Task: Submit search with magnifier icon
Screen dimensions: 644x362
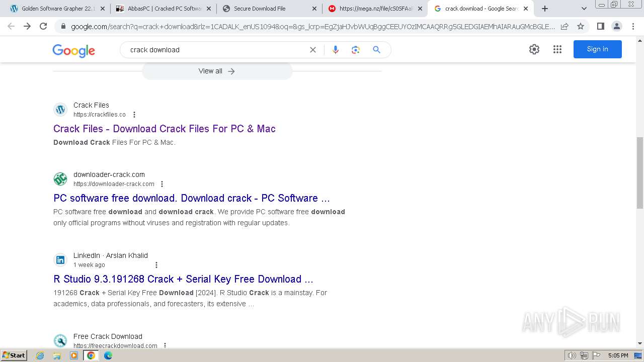Action: (376, 50)
